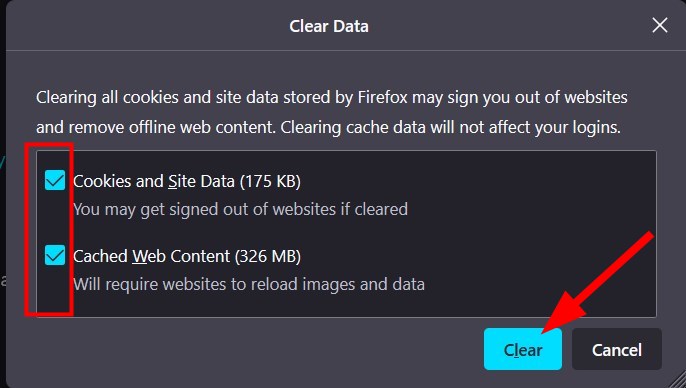Click the Cookies and Site Data (175 KB) label
The width and height of the screenshot is (686, 388).
point(187,181)
